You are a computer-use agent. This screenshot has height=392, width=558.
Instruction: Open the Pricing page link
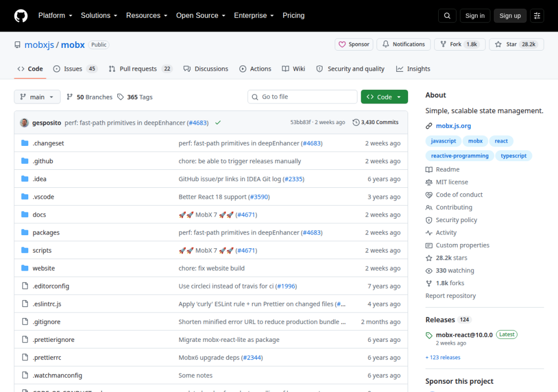[294, 16]
